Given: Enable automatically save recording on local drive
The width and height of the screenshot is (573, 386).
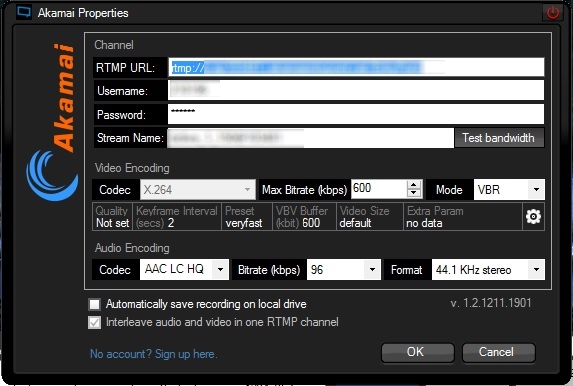Looking at the screenshot, I should click(94, 304).
